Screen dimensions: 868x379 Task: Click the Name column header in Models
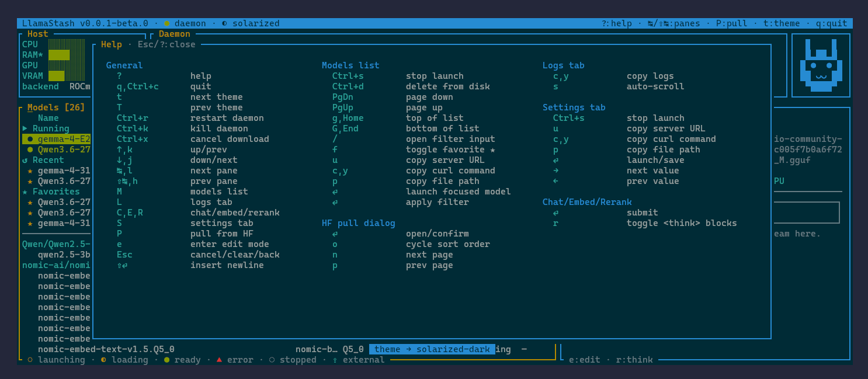click(48, 118)
